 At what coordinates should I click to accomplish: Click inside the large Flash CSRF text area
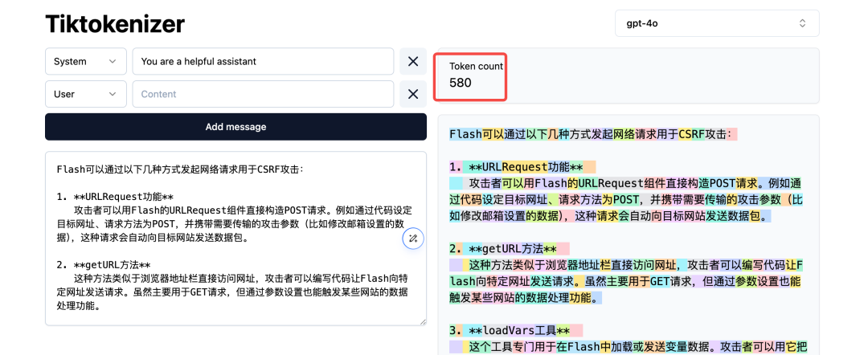235,239
